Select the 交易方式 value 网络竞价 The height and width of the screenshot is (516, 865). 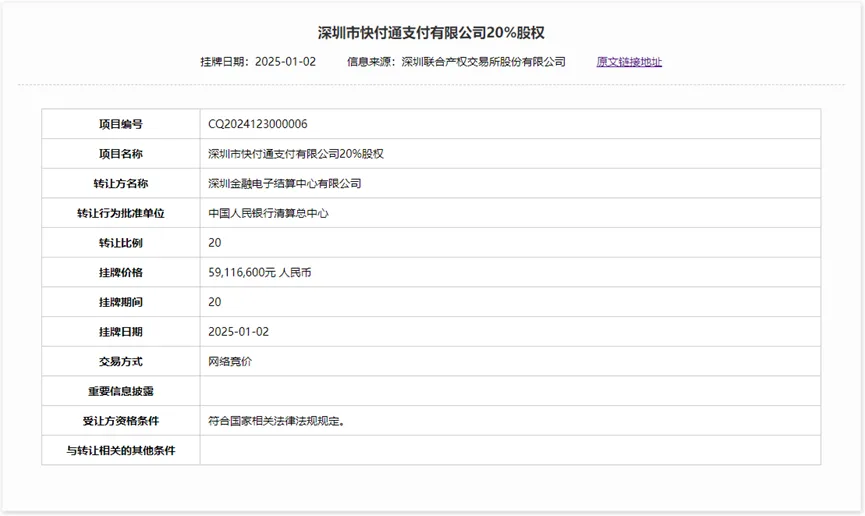(230, 361)
